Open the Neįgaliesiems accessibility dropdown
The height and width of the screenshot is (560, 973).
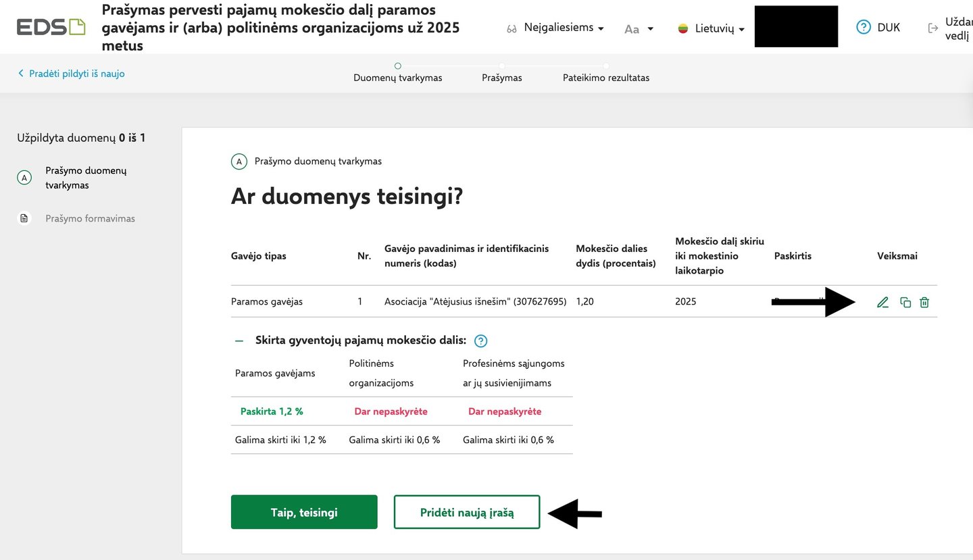(555, 28)
